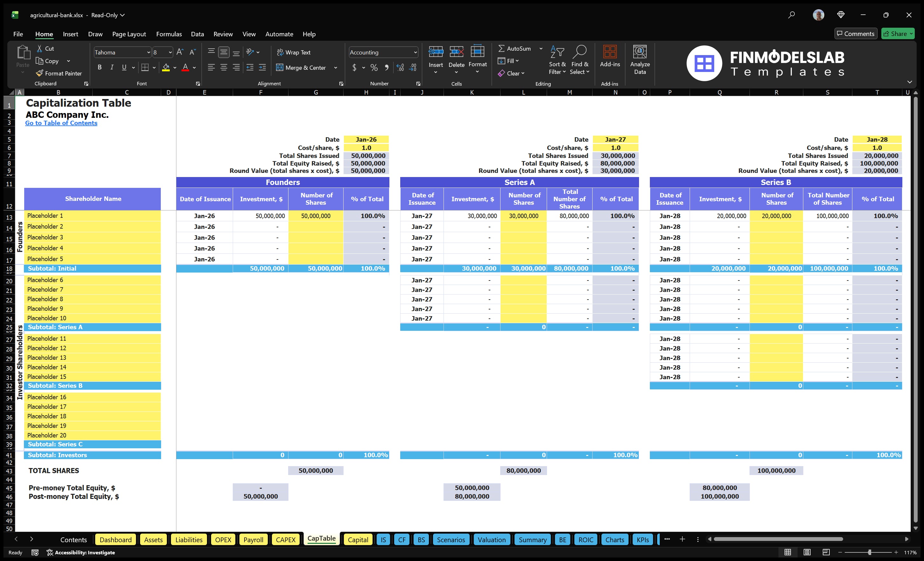Open the Accounting number format dropdown

415,52
